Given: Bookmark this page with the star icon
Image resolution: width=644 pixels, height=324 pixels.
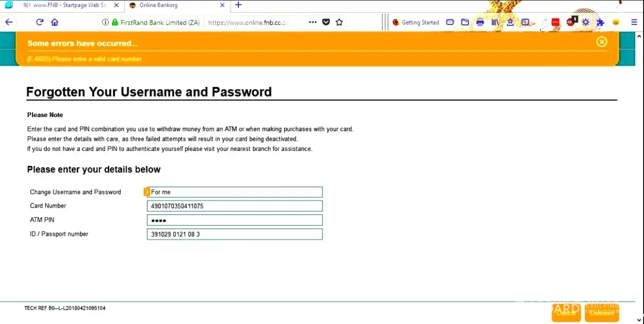Looking at the screenshot, I should click(339, 22).
